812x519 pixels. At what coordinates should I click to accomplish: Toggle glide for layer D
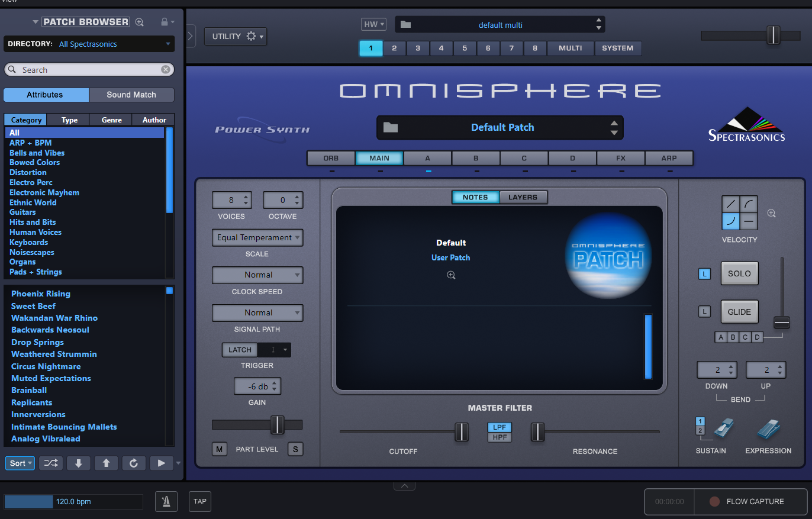[756, 337]
